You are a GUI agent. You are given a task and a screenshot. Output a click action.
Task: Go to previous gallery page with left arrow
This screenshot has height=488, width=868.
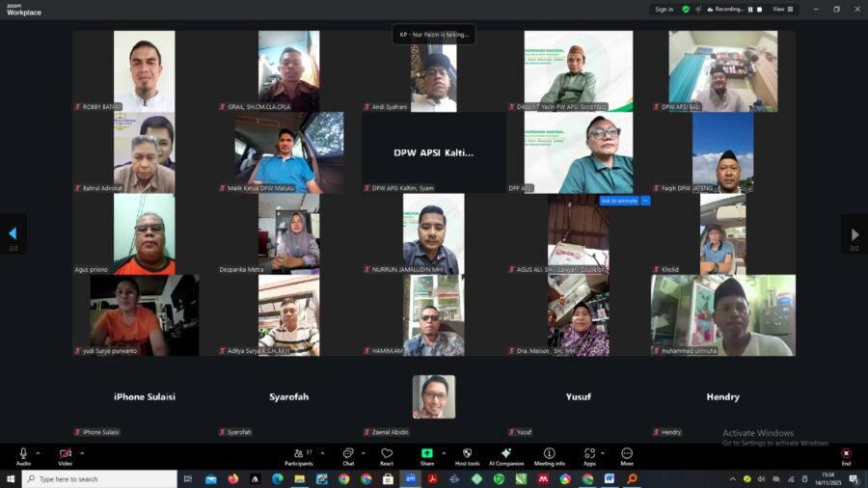pos(13,233)
